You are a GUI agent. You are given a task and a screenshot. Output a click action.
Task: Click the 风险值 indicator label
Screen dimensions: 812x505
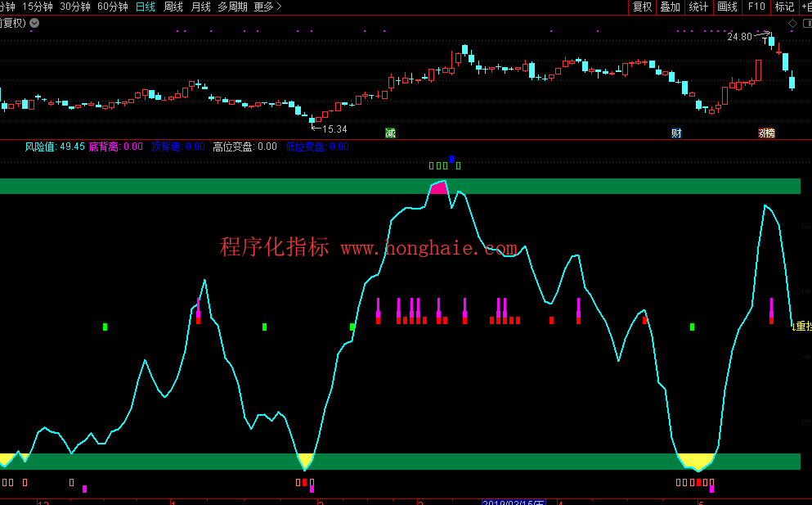(x=39, y=147)
